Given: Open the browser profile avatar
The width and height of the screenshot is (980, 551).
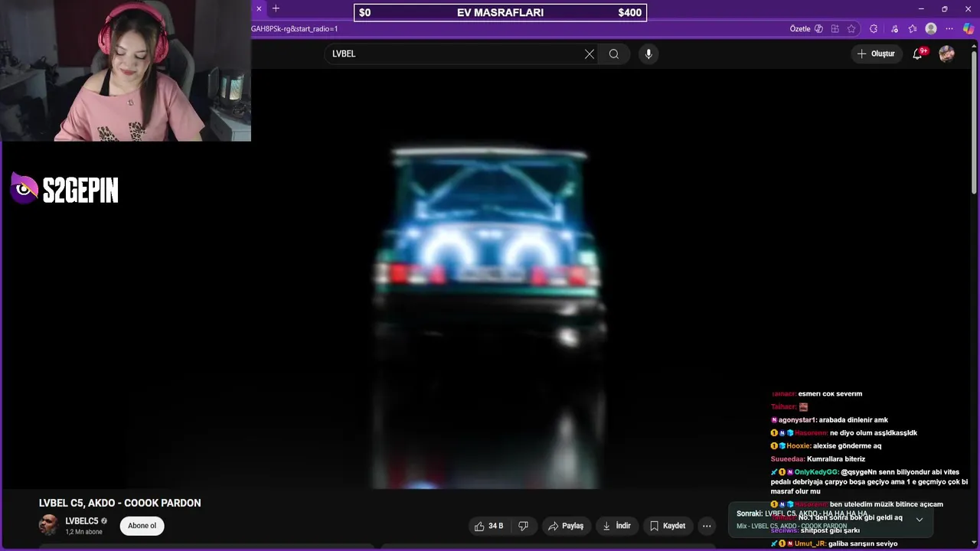Looking at the screenshot, I should (931, 29).
